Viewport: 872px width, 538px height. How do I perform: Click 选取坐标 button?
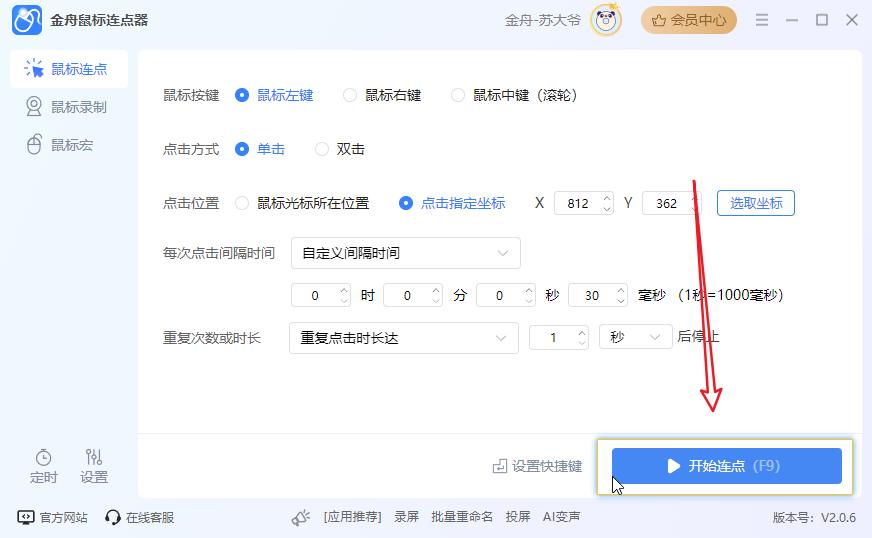(x=755, y=203)
